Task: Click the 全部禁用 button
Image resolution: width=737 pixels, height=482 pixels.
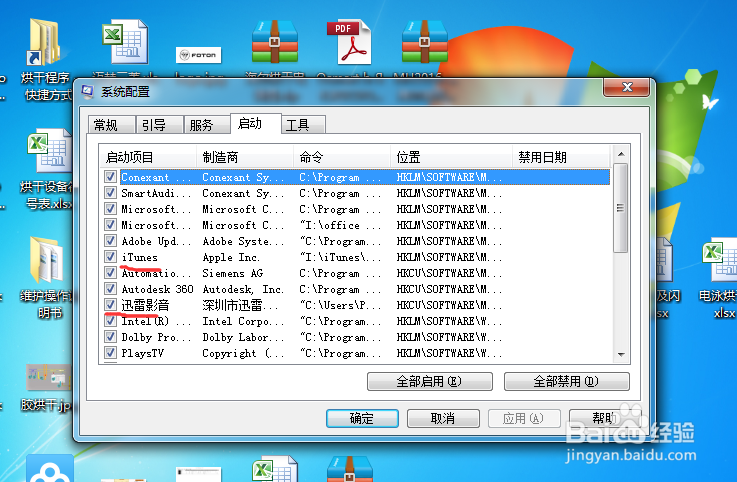Action: pyautogui.click(x=566, y=381)
